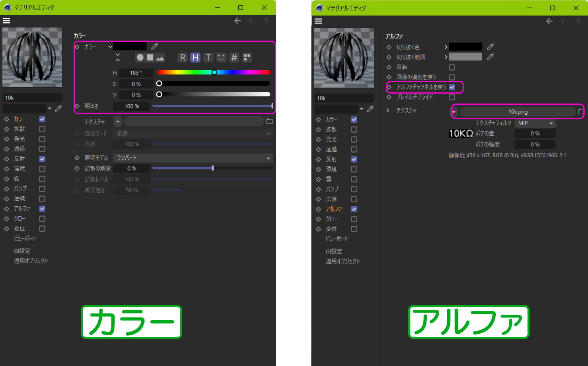The height and width of the screenshot is (366, 588).
Task: Uncheck アルファチャンネルを使う checkbox
Action: (x=452, y=87)
